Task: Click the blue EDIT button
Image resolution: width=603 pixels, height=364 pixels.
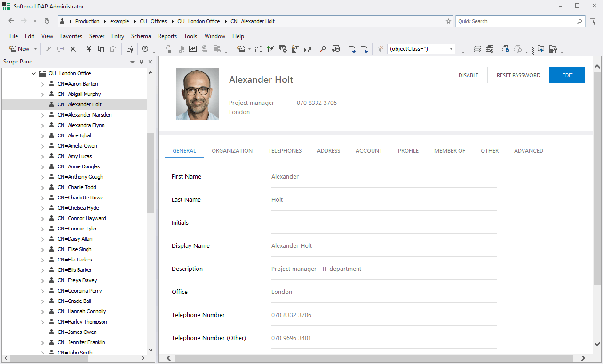Action: click(567, 75)
